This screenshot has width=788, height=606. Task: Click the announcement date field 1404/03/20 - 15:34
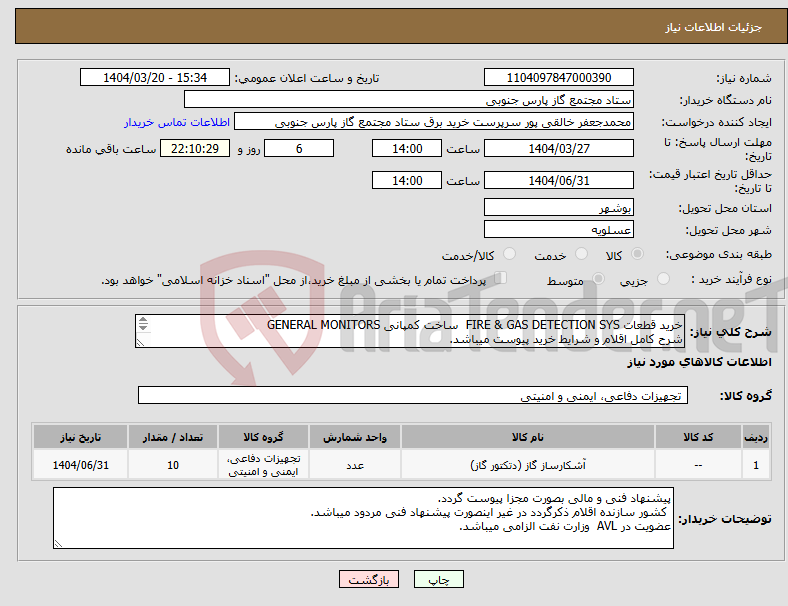(x=155, y=78)
